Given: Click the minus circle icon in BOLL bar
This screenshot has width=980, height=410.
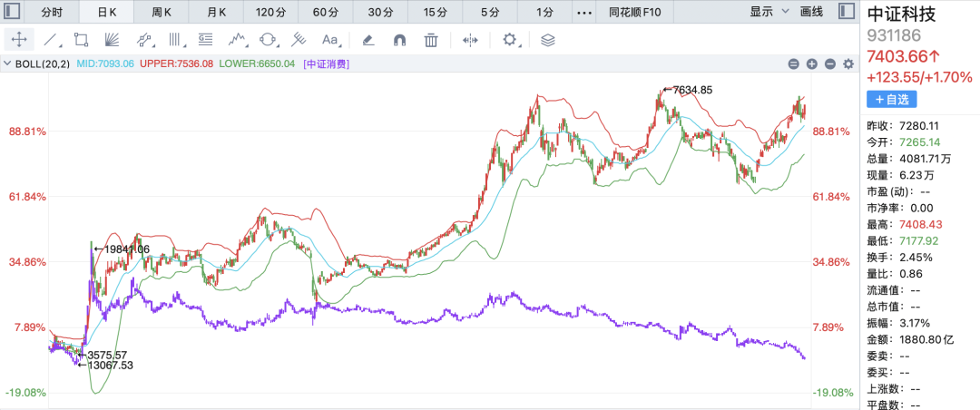Looking at the screenshot, I should [x=830, y=63].
